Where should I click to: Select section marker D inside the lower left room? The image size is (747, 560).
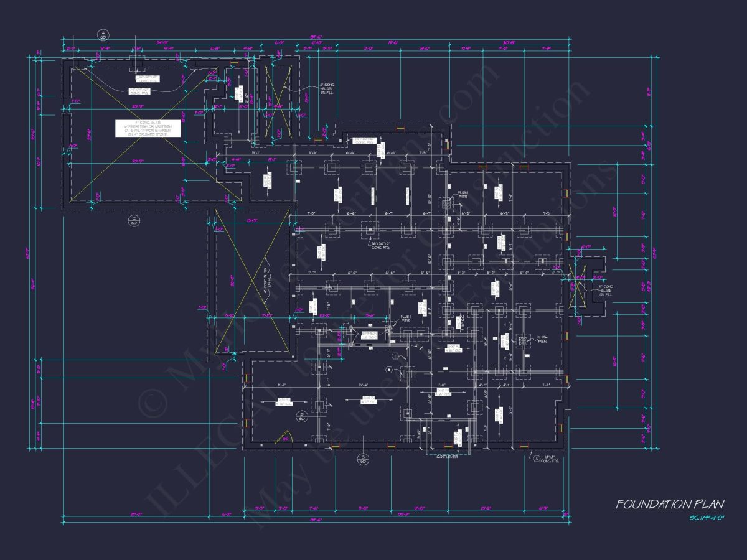coord(301,416)
